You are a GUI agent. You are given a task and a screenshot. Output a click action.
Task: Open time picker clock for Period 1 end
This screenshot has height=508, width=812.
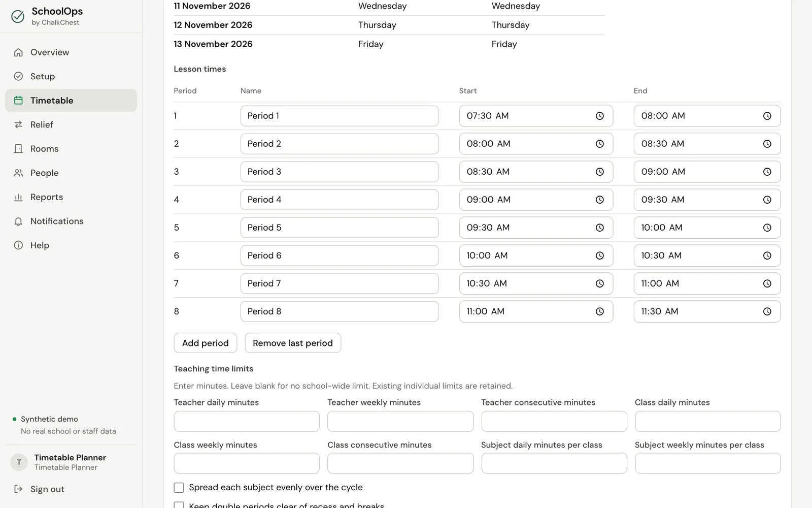click(x=767, y=116)
